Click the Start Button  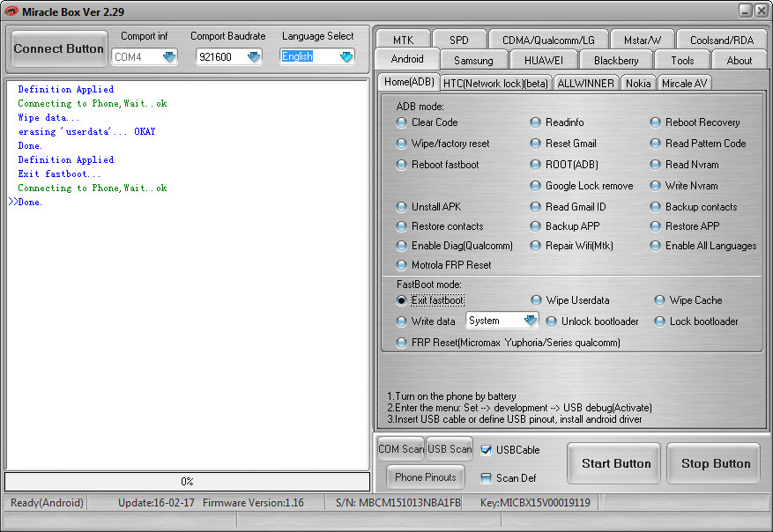613,463
